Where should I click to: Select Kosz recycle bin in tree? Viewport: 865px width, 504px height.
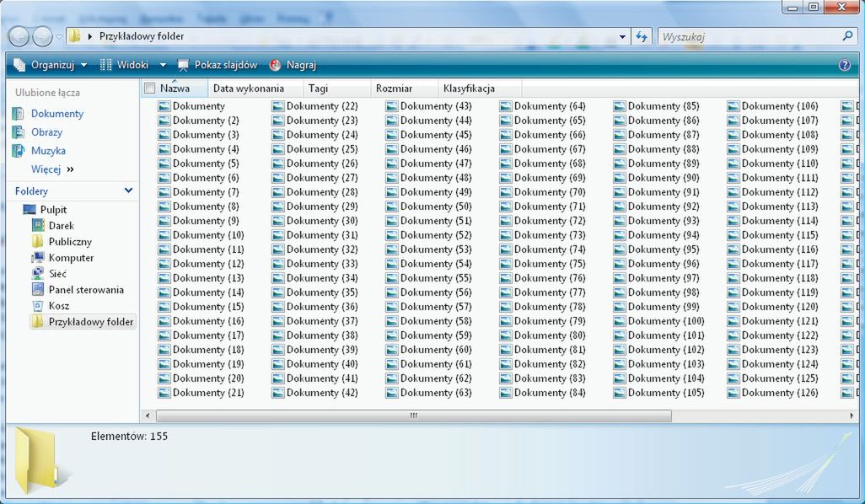[x=59, y=305]
